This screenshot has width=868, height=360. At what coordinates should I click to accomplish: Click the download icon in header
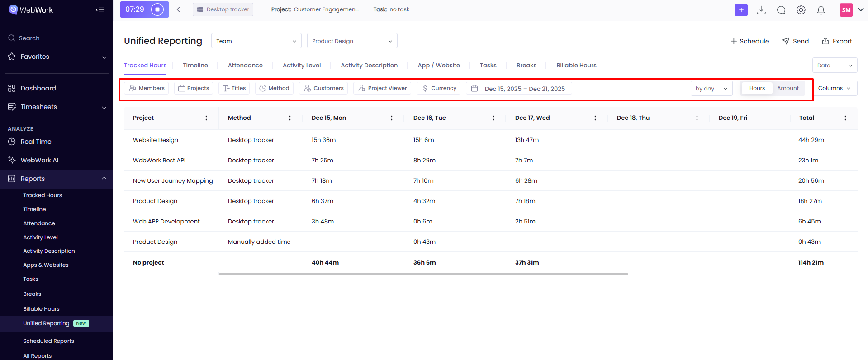coord(761,10)
